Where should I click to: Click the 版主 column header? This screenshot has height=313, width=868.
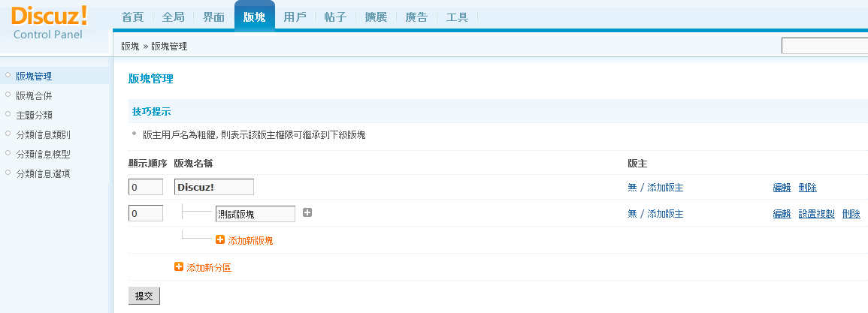coord(638,163)
